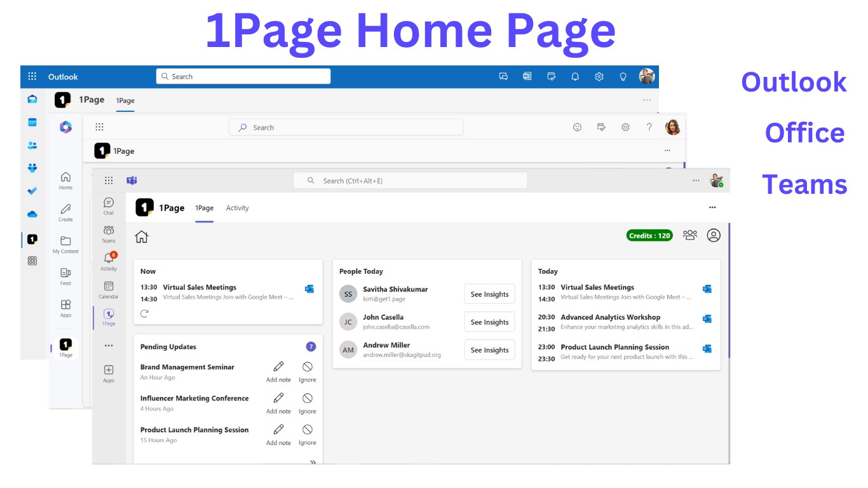Select the 1Page tab in Outlook window
Image resolution: width=868 pixels, height=488 pixels.
click(125, 100)
